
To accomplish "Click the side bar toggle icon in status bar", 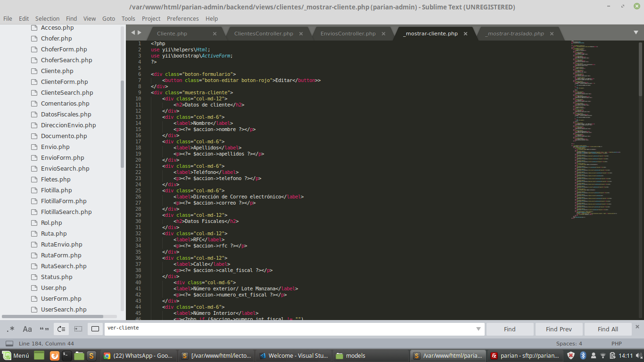I will [x=9, y=344].
